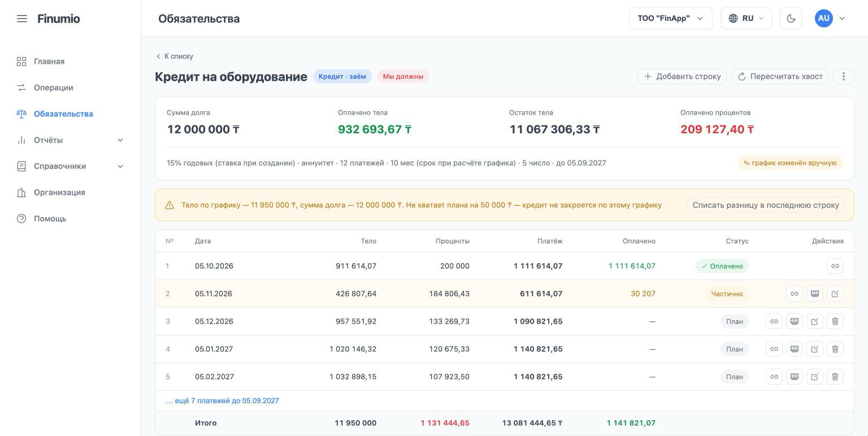Delete the 05.12.2026 payment row

(835, 321)
